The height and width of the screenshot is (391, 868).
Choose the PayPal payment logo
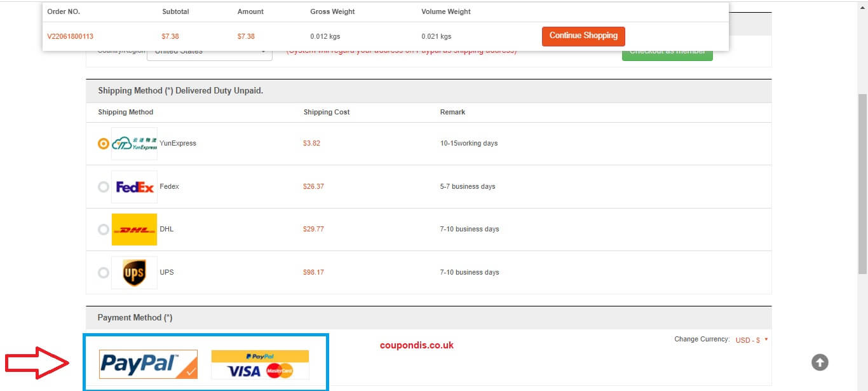point(148,364)
